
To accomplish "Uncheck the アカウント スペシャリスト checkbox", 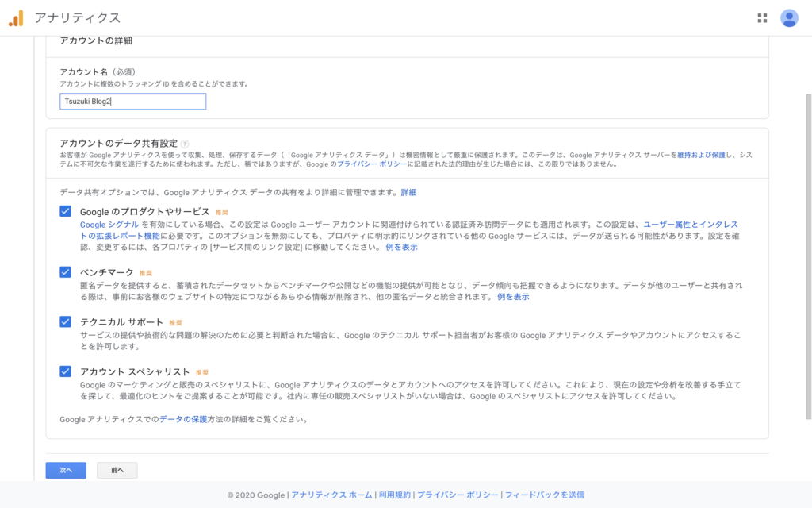I will (65, 371).
